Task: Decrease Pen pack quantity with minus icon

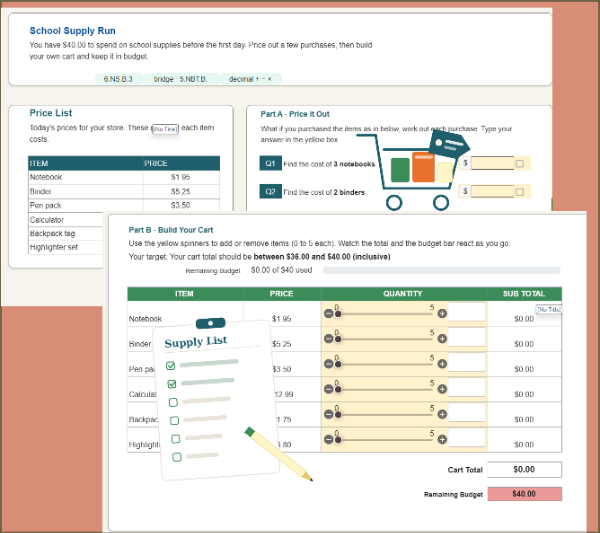Action: tap(328, 363)
